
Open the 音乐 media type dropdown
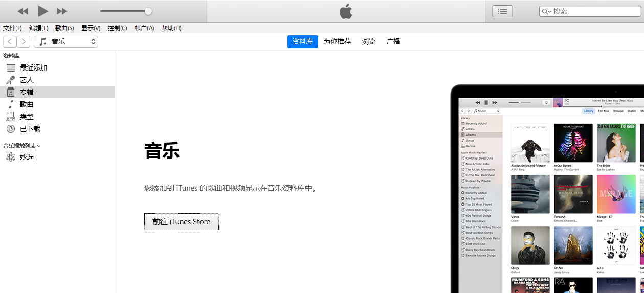(66, 42)
